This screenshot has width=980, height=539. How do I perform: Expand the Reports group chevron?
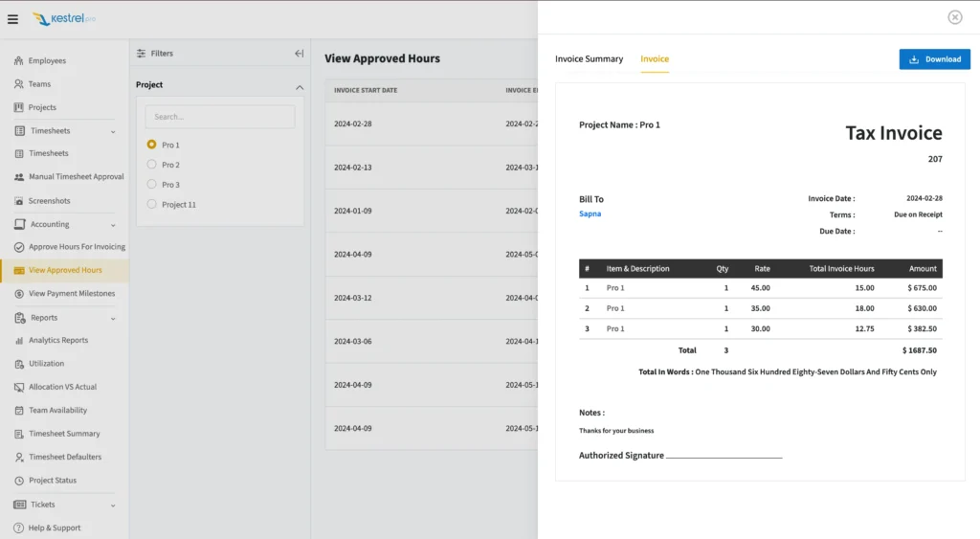(x=113, y=318)
